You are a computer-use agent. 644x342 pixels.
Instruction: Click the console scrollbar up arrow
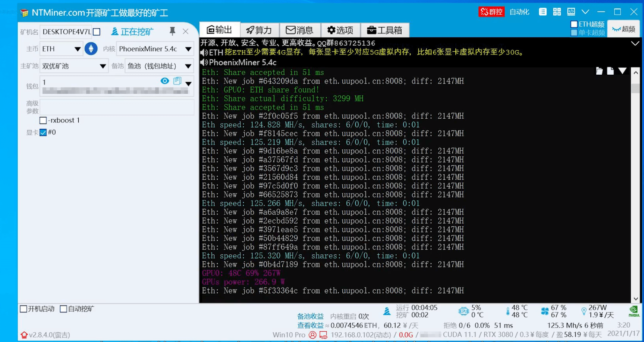(636, 72)
